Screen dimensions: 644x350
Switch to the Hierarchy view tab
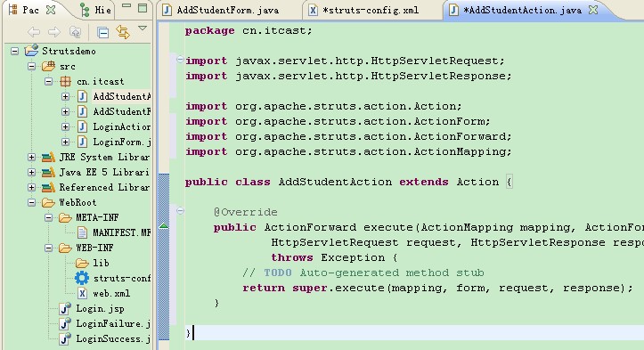tap(95, 10)
